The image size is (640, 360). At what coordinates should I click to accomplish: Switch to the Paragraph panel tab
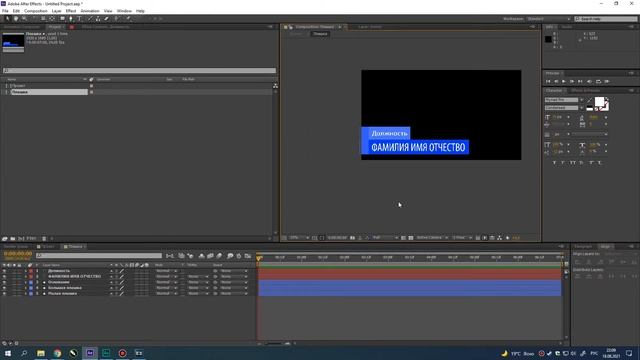583,247
